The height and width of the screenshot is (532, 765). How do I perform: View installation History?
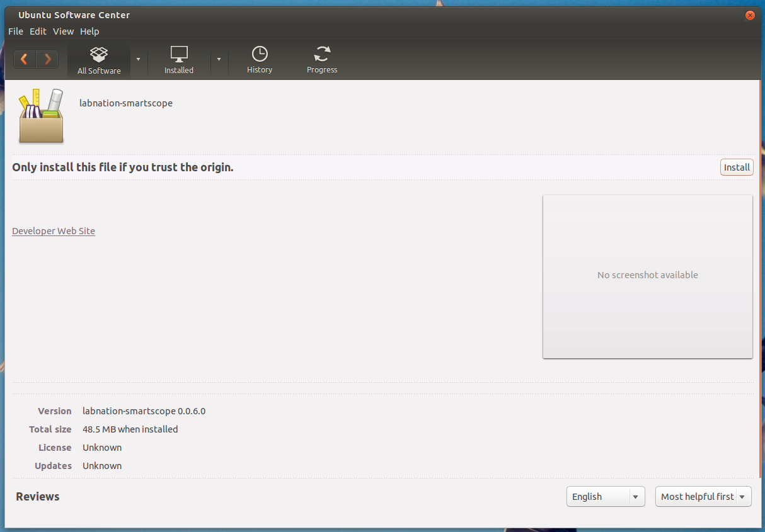pyautogui.click(x=259, y=60)
